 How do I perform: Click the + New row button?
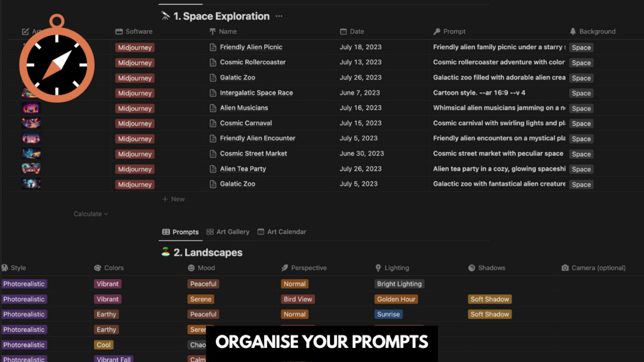tap(173, 199)
